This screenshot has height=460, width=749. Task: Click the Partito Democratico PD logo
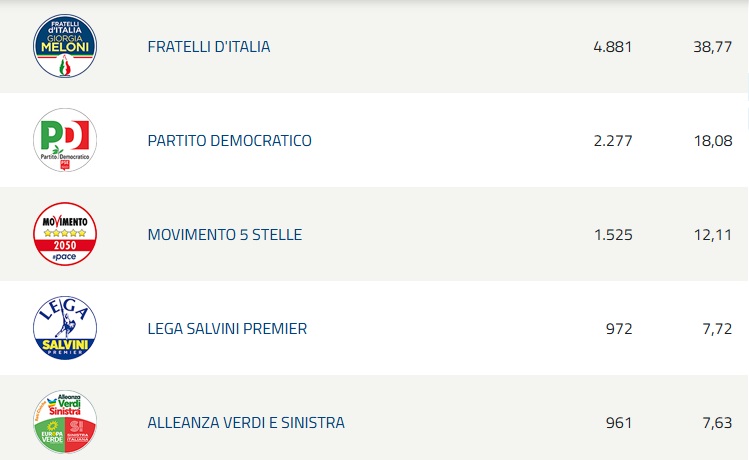click(65, 140)
